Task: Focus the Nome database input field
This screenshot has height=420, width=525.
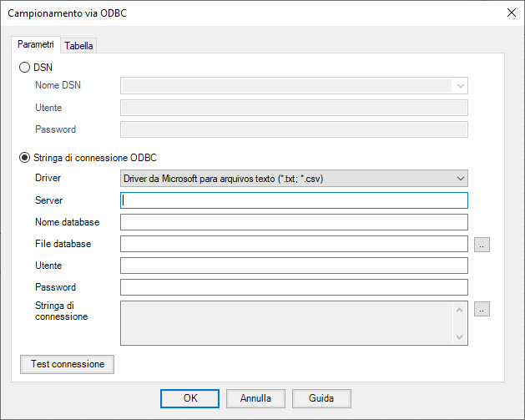Action: pos(294,222)
